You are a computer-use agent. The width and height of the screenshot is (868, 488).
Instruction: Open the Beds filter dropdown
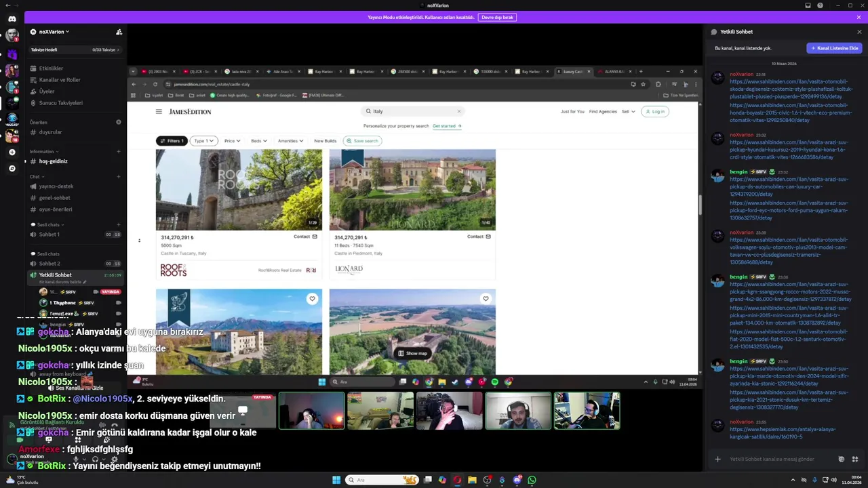(259, 141)
